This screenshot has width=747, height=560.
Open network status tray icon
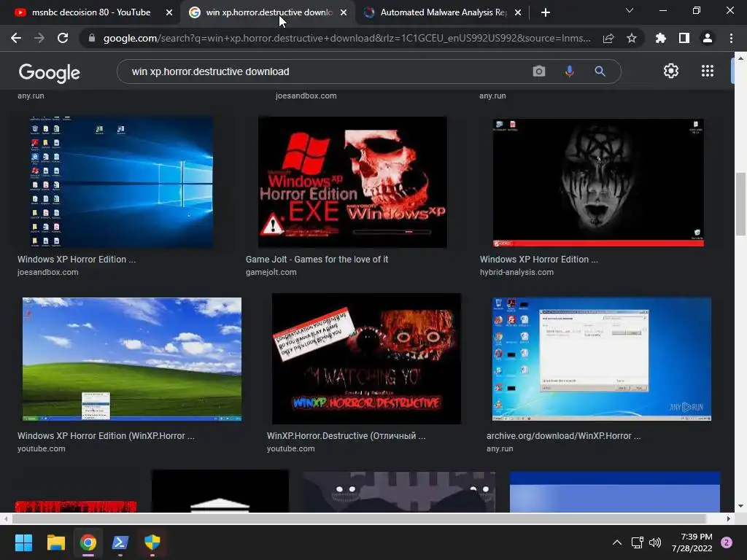(x=637, y=542)
